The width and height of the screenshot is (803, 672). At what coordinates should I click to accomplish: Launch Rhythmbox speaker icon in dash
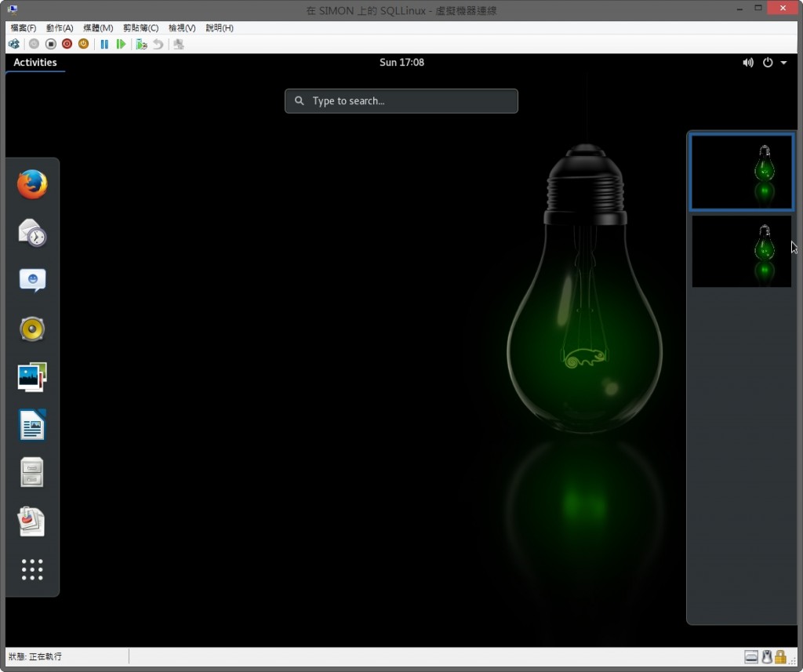[32, 329]
